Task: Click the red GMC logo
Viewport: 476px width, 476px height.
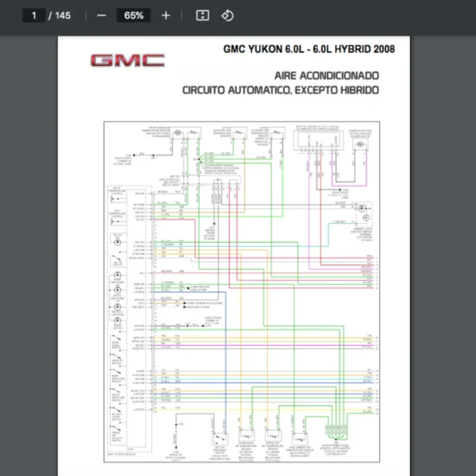Action: coord(127,60)
